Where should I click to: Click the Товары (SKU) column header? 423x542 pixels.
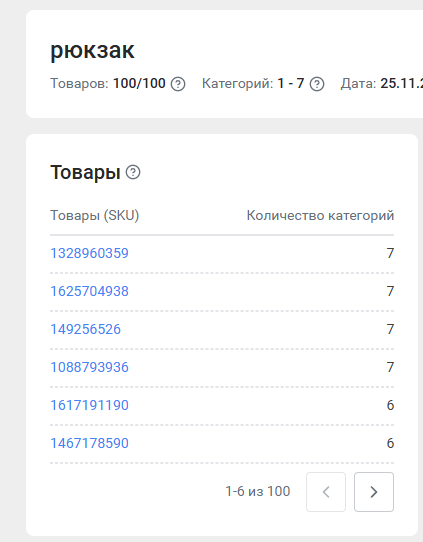[x=95, y=215]
